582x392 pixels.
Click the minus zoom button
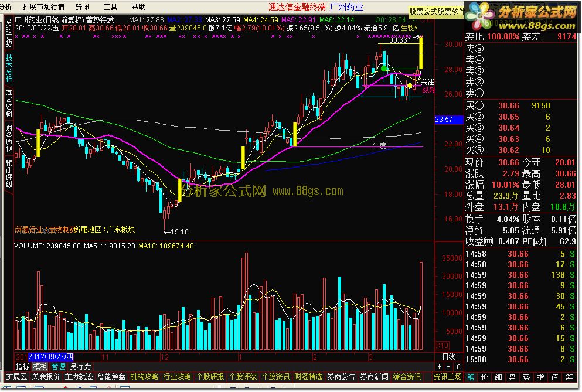[449, 366]
